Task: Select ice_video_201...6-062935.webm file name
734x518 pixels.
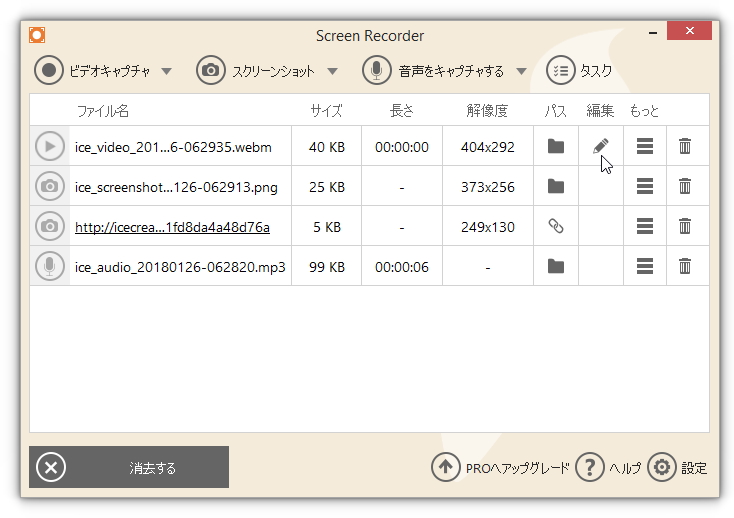Action: tap(173, 147)
